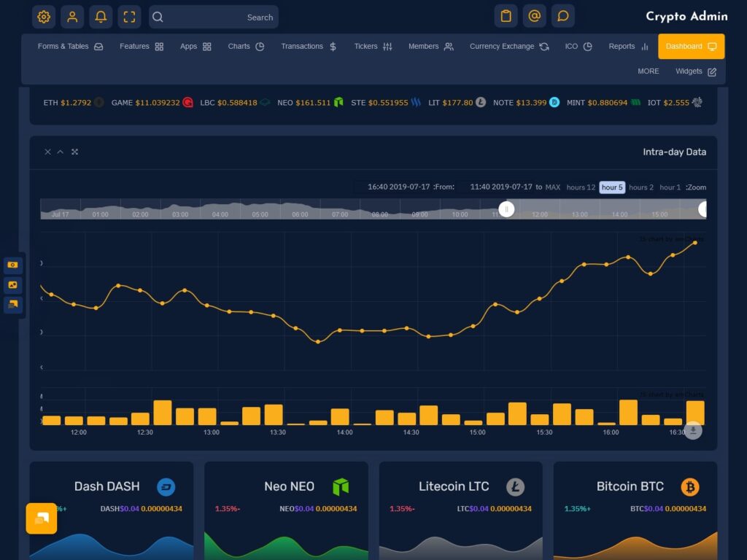Switch zoom range to hour 1

click(x=669, y=187)
